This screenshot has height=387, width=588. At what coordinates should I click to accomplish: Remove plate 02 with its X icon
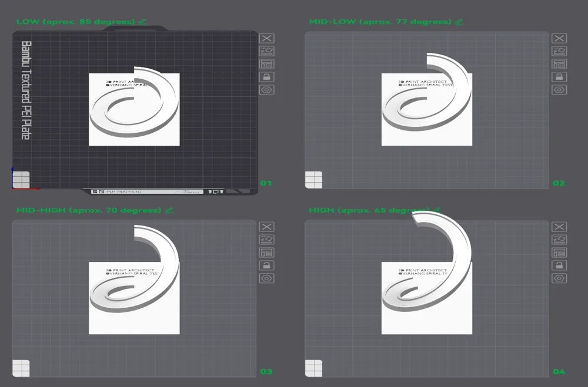(x=559, y=38)
